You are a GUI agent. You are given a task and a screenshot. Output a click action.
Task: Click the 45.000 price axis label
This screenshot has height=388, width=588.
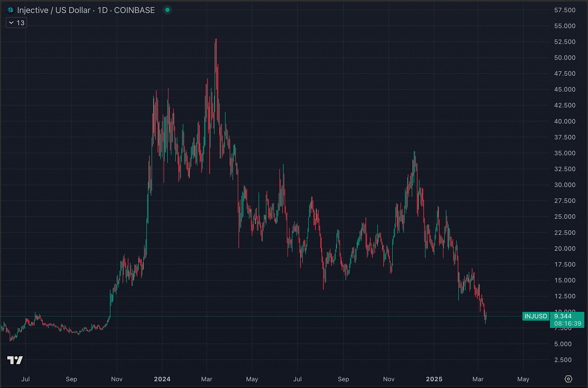click(x=565, y=90)
